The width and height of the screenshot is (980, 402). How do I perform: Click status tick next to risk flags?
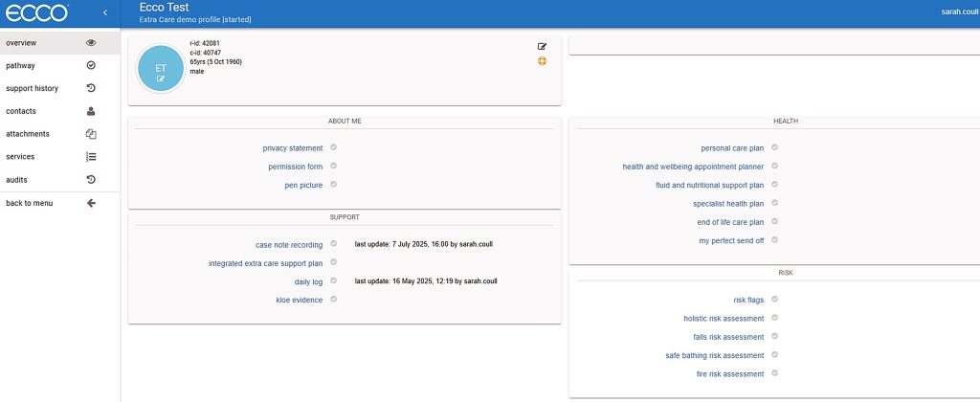[x=774, y=299]
